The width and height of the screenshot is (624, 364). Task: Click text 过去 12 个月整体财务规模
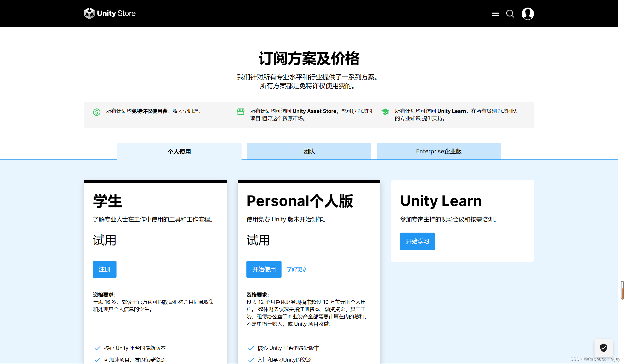306,313
